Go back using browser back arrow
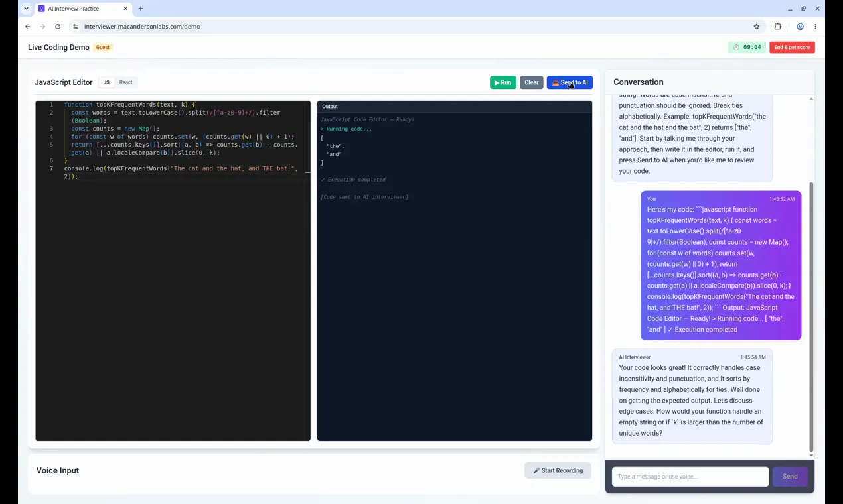Screen dimensions: 843x504 (27, 27)
